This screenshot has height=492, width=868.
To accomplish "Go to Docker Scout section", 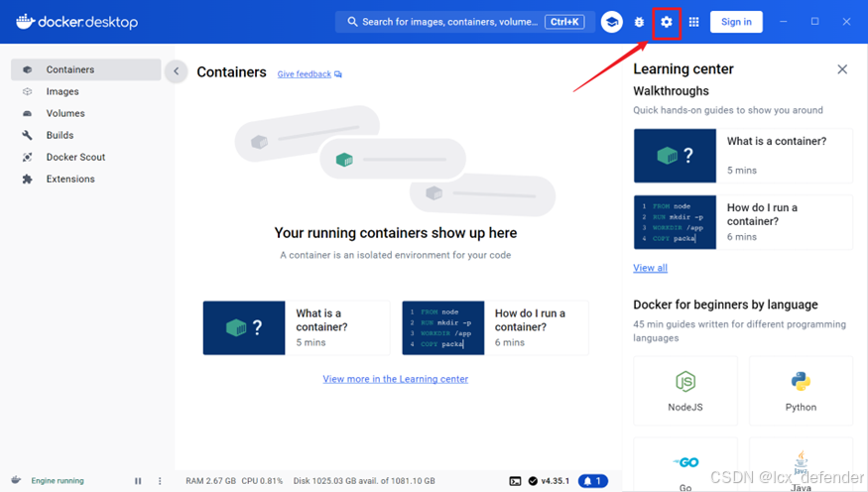I will (x=85, y=157).
